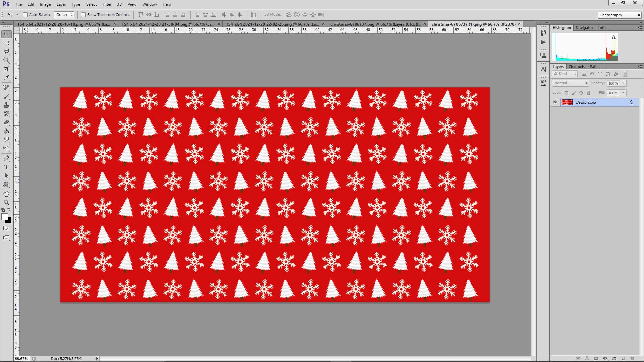Open the layer Kind filter dropdown
The image size is (644, 362).
click(565, 74)
